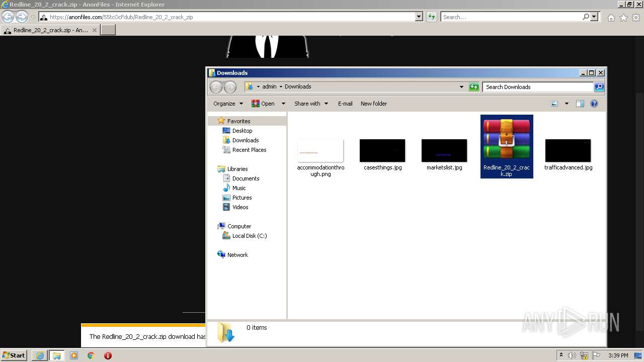
Task: Select the casesthings.jpg thumbnail
Action: (382, 151)
